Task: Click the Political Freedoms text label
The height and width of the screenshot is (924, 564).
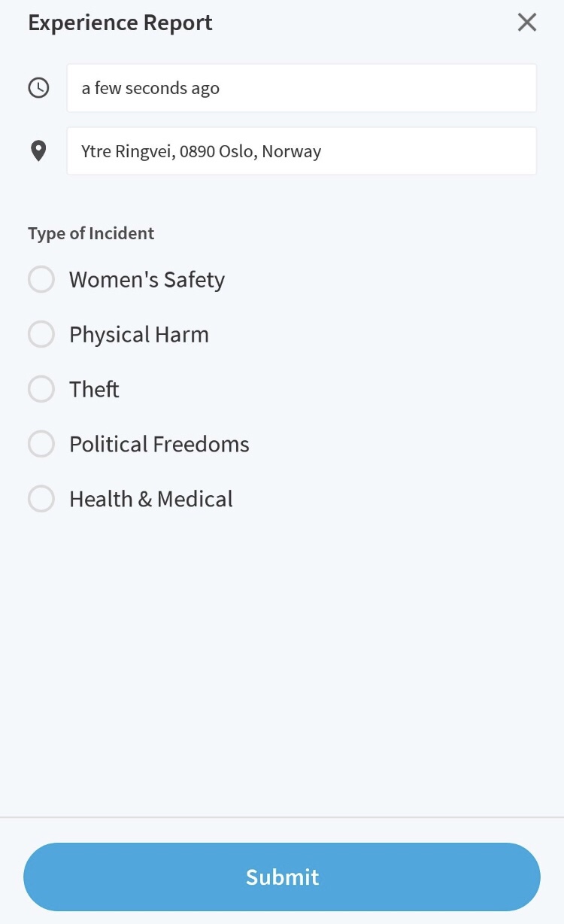Action: coord(159,444)
